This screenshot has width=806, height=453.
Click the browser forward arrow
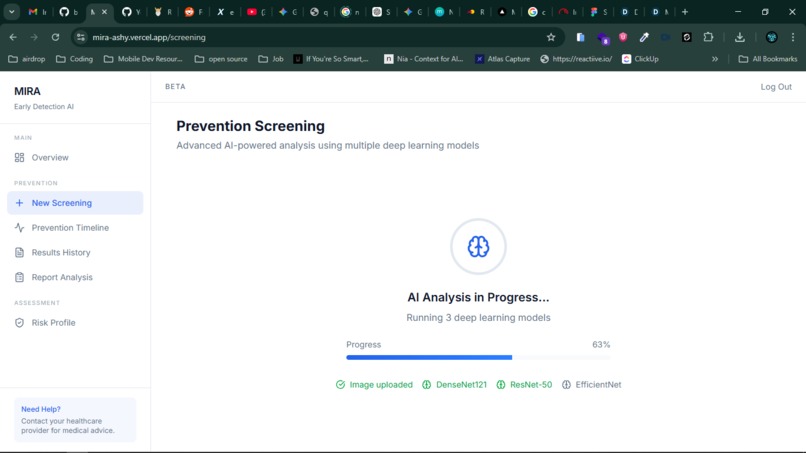point(34,37)
